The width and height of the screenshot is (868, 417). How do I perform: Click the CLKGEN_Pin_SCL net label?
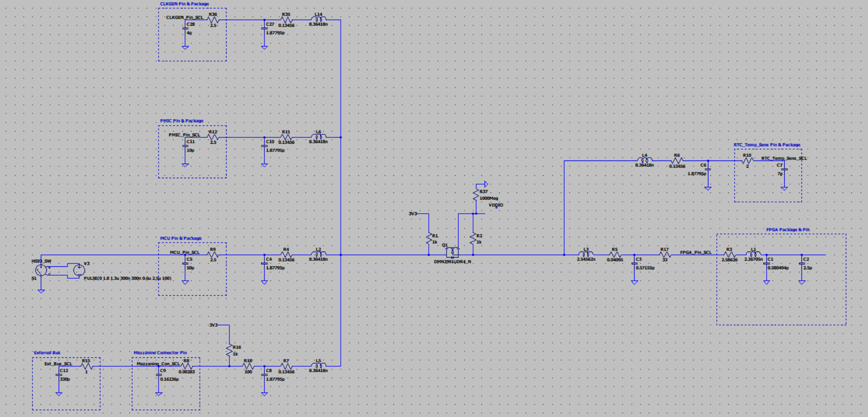185,17
